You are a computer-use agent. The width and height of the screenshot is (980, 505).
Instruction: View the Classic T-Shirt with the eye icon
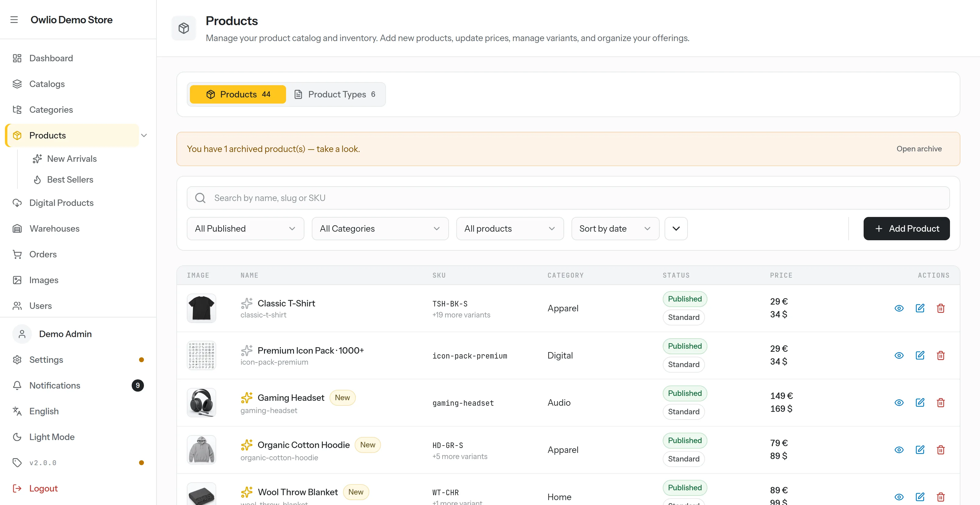point(899,308)
